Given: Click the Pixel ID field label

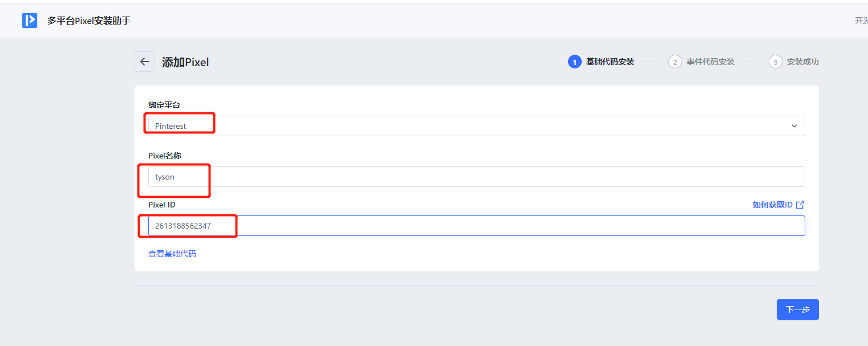Looking at the screenshot, I should tap(162, 205).
